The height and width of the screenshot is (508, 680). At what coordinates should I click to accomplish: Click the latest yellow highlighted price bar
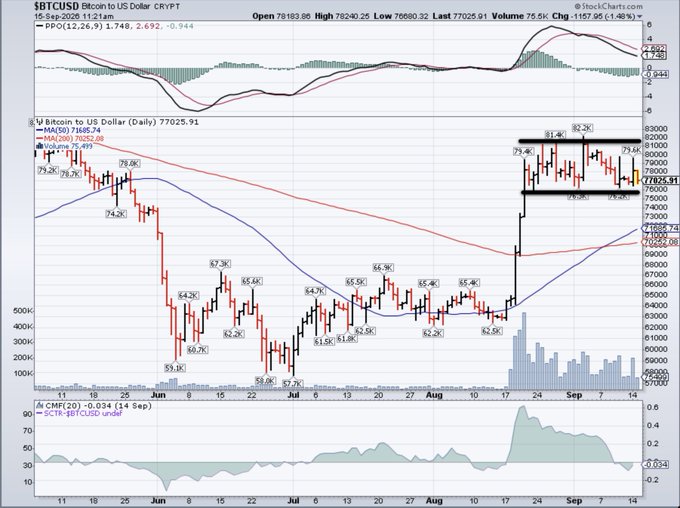point(637,178)
